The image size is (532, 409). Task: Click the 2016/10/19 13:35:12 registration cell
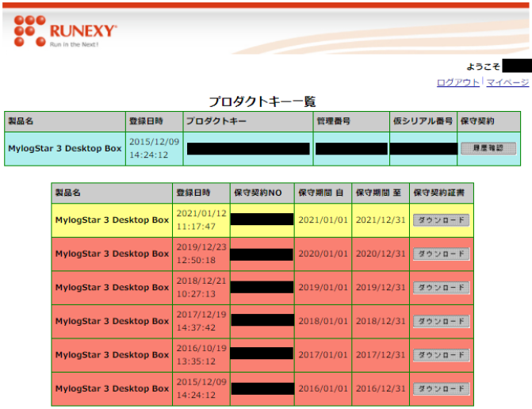click(x=201, y=355)
